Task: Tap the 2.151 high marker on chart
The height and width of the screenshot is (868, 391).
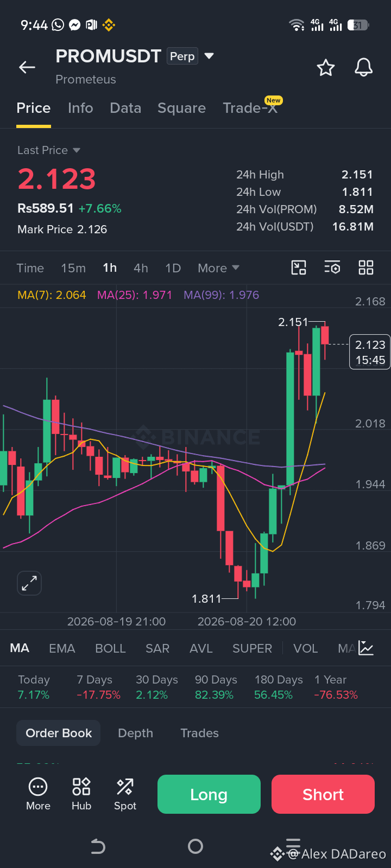Action: 293,322
